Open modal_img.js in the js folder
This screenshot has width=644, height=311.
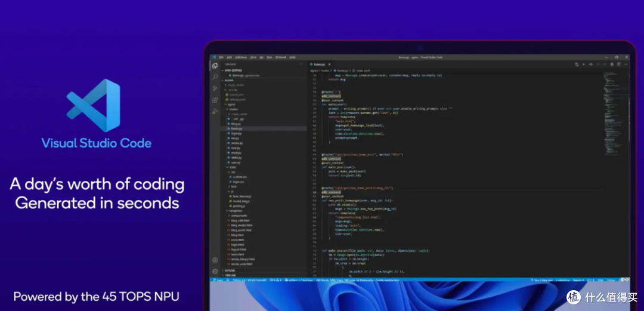click(240, 201)
